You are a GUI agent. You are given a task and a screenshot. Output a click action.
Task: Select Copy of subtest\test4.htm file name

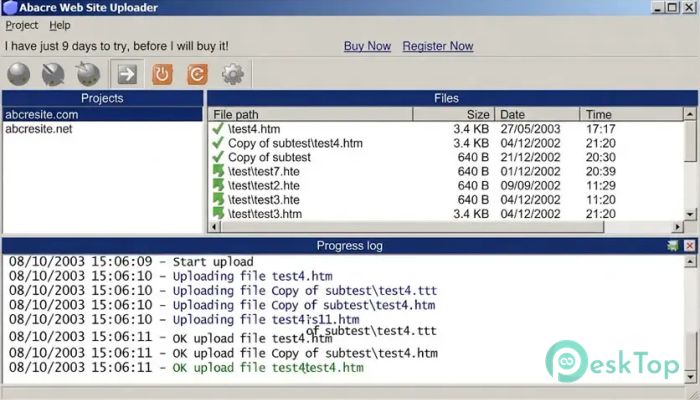tap(295, 143)
